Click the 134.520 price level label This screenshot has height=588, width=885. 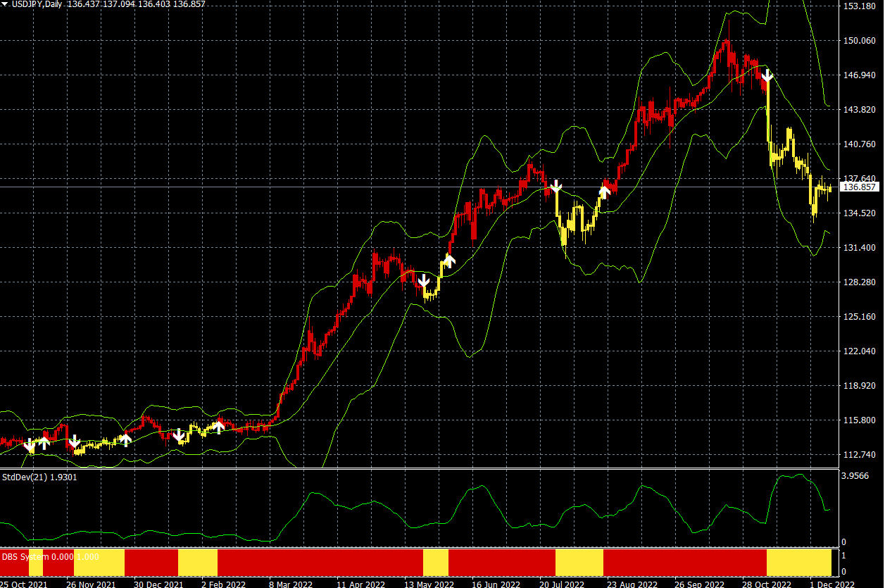click(x=860, y=213)
